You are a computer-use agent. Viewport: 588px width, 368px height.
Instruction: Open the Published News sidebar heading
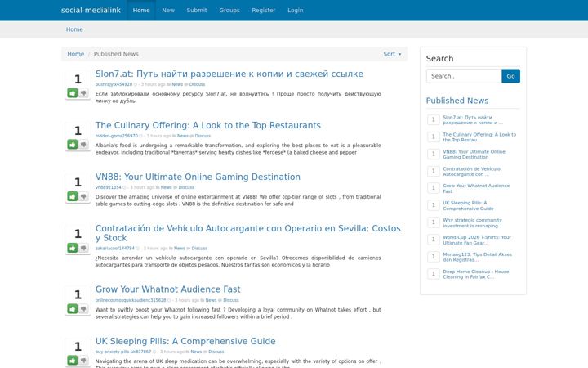coord(457,101)
